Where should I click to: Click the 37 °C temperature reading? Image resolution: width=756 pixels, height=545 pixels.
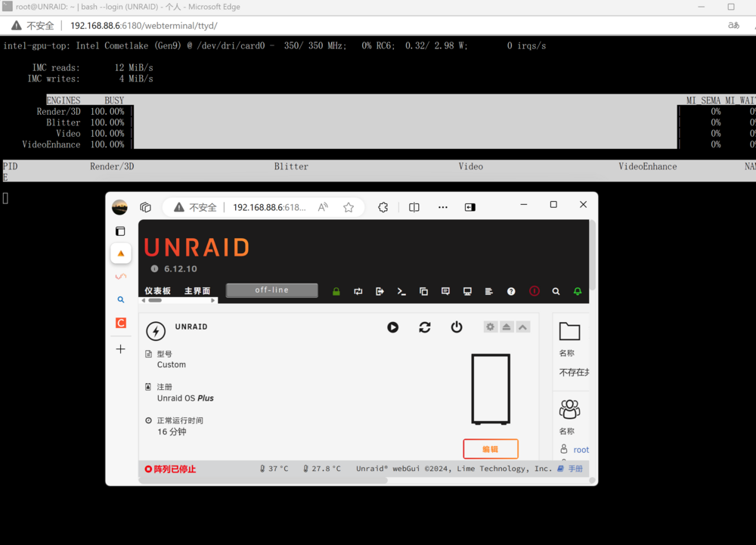click(x=274, y=469)
